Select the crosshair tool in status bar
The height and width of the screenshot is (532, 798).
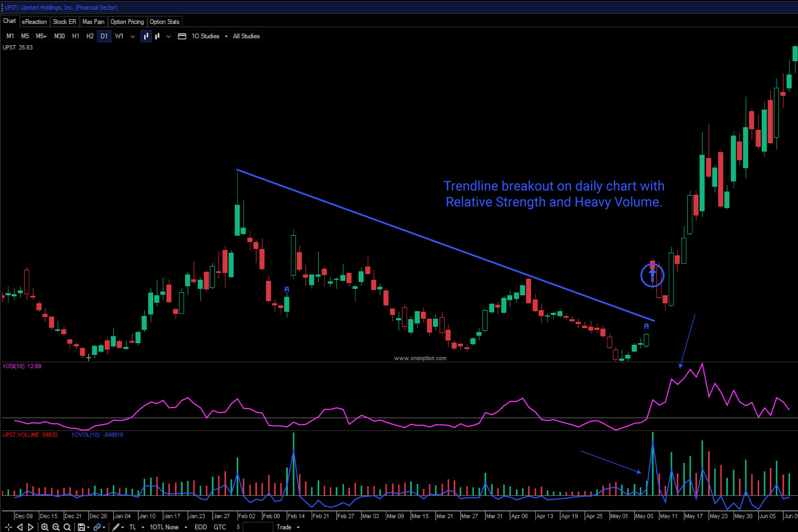point(8,527)
